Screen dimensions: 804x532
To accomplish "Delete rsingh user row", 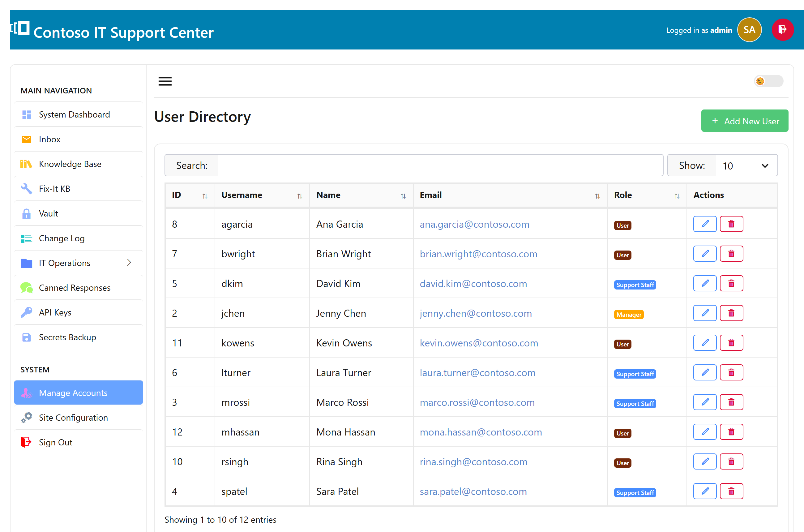I will pos(731,461).
